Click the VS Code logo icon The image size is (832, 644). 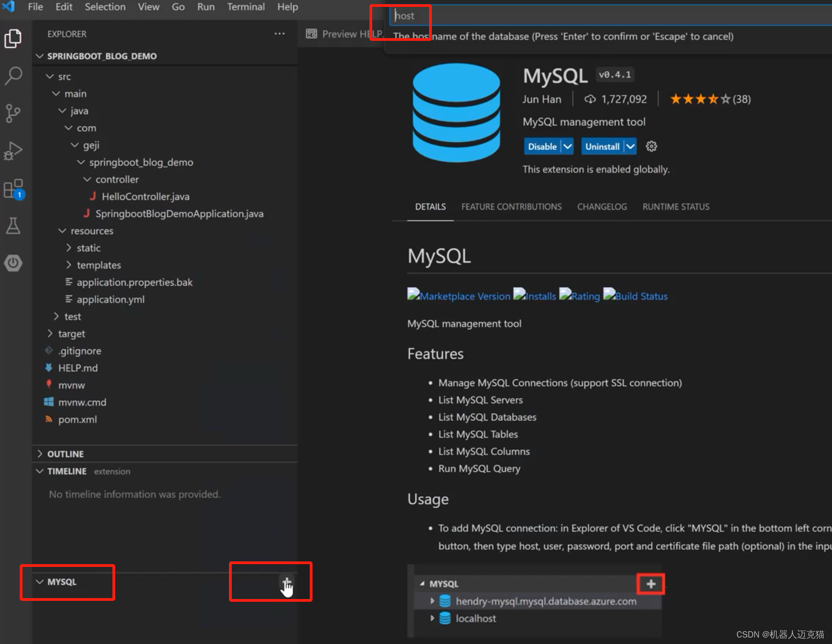point(9,6)
